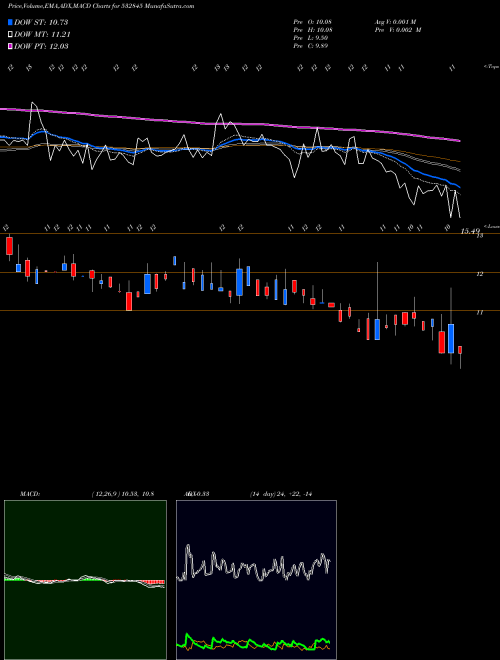Click the 'Pre C: 9.89' value
The width and height of the screenshot is (500, 660).
tap(311, 45)
